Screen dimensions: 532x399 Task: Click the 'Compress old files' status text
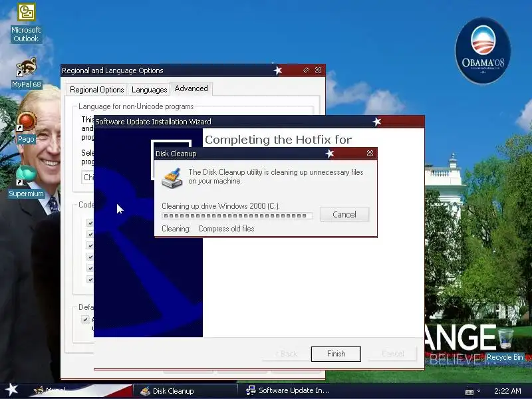tap(226, 229)
